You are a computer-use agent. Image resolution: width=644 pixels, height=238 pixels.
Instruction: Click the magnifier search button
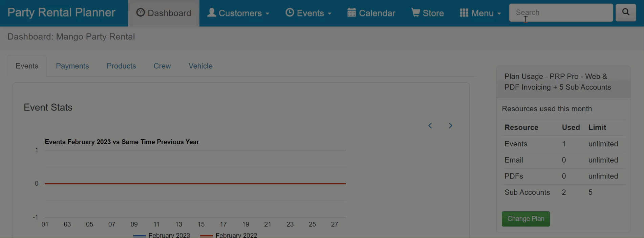click(625, 13)
